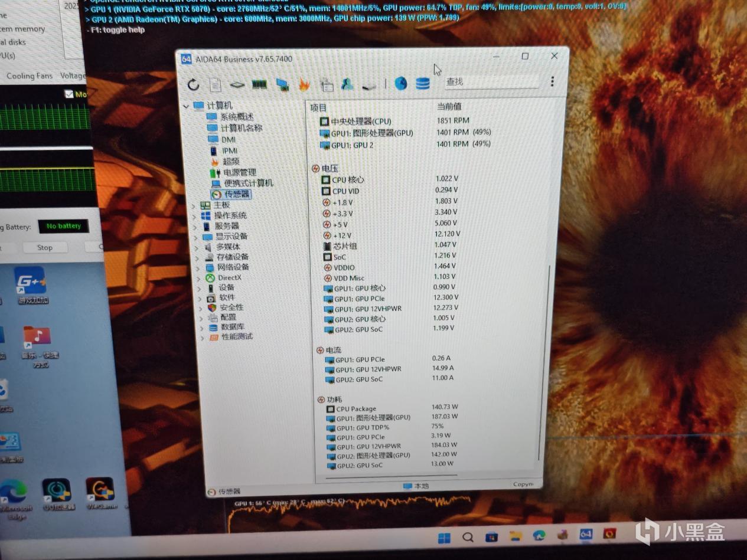Expand the 操作系统 tree node arrow
Screen dimensions: 747x560
tap(195, 216)
